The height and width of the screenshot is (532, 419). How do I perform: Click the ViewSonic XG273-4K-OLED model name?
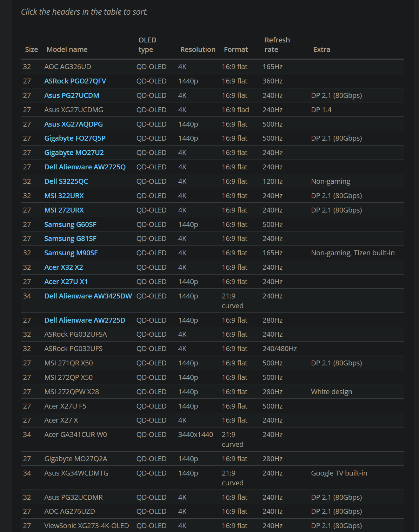87,526
